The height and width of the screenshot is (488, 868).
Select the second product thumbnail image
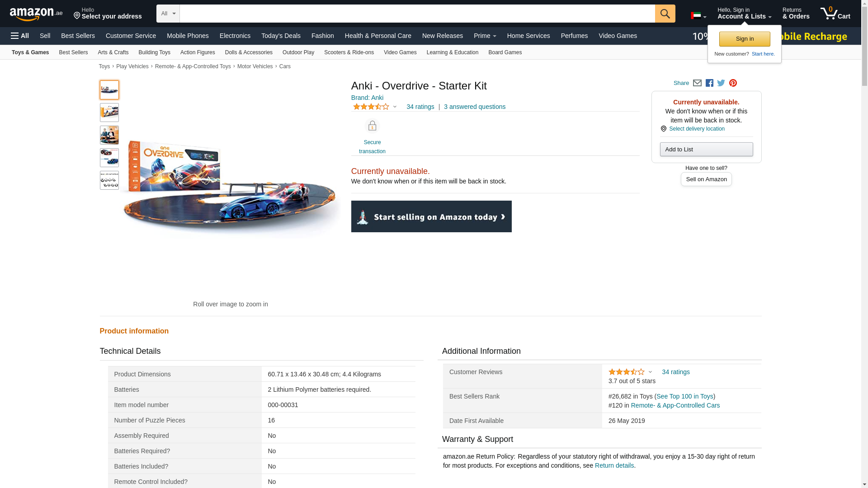coord(109,113)
